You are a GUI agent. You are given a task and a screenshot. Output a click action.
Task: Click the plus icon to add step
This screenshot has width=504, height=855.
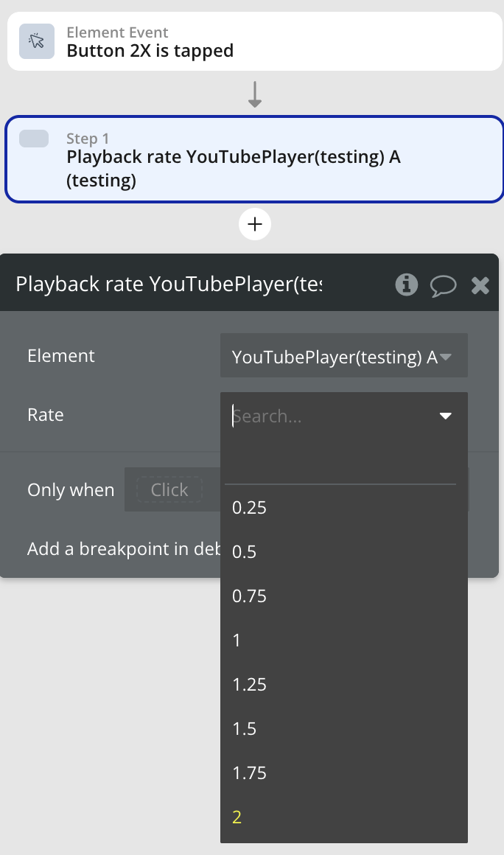[x=255, y=224]
